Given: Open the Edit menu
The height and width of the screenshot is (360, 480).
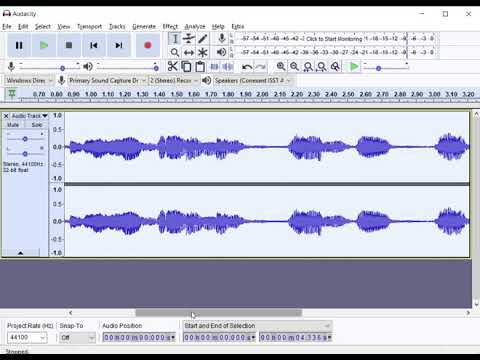Looking at the screenshot, I should click(23, 26).
